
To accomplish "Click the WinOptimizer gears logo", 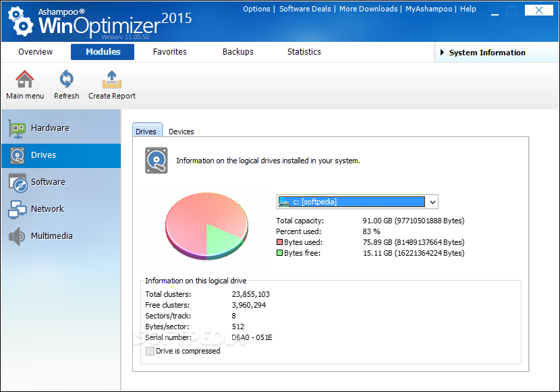I will [x=20, y=22].
